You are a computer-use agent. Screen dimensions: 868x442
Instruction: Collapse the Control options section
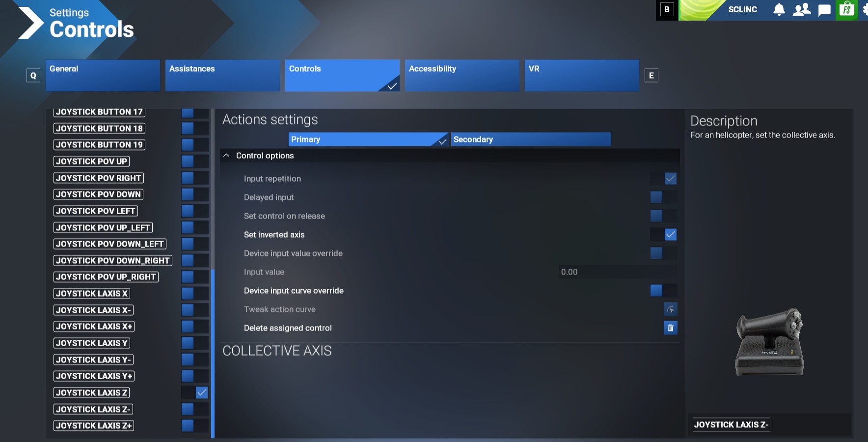click(450, 156)
